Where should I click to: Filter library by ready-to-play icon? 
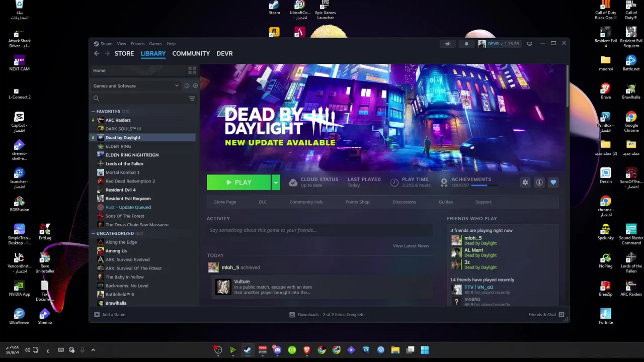tap(195, 86)
